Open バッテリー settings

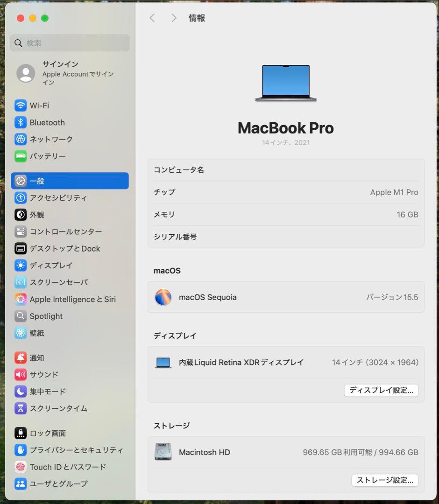click(46, 156)
